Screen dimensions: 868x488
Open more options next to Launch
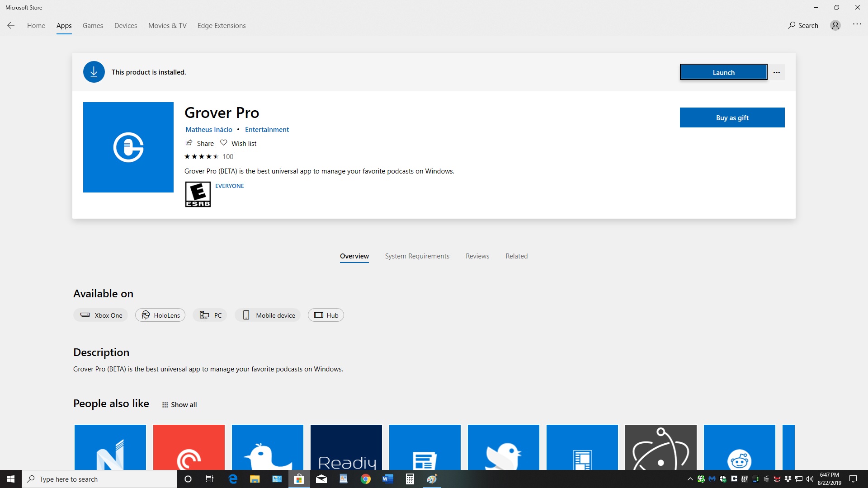click(777, 72)
